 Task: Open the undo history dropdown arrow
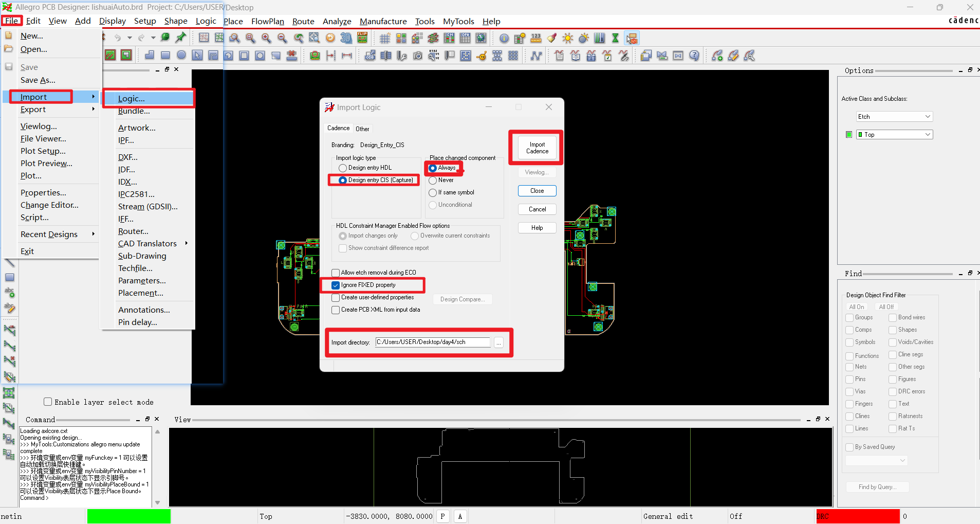point(130,38)
